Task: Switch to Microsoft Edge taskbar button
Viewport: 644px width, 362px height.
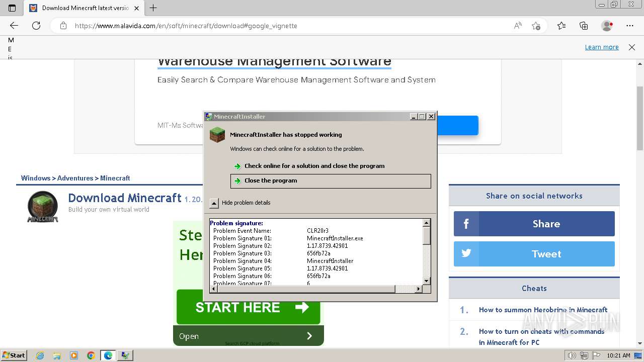Action: [x=108, y=355]
